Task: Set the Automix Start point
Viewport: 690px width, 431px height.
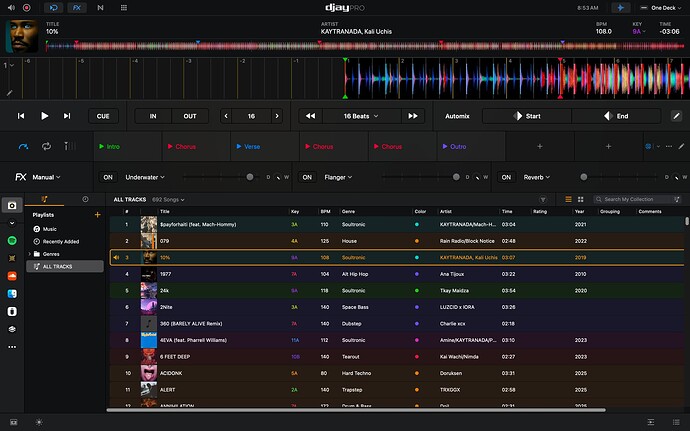Action: pyautogui.click(x=527, y=116)
